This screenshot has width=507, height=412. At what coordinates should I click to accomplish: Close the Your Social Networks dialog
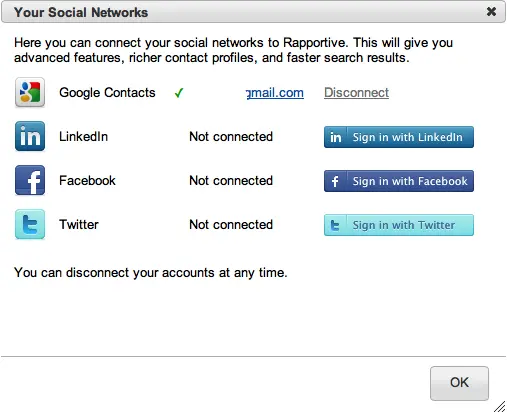pos(491,12)
